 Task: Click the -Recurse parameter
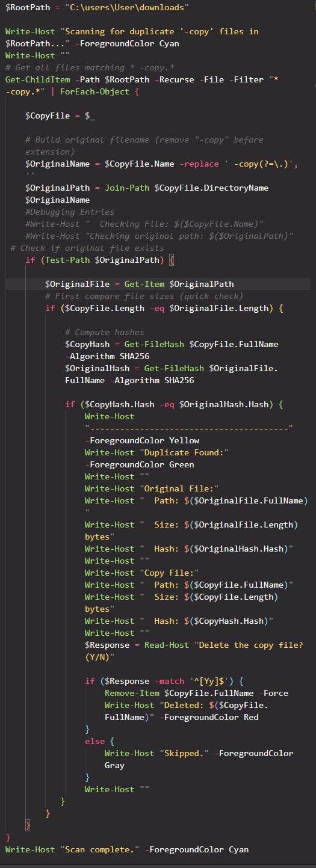pyautogui.click(x=172, y=79)
